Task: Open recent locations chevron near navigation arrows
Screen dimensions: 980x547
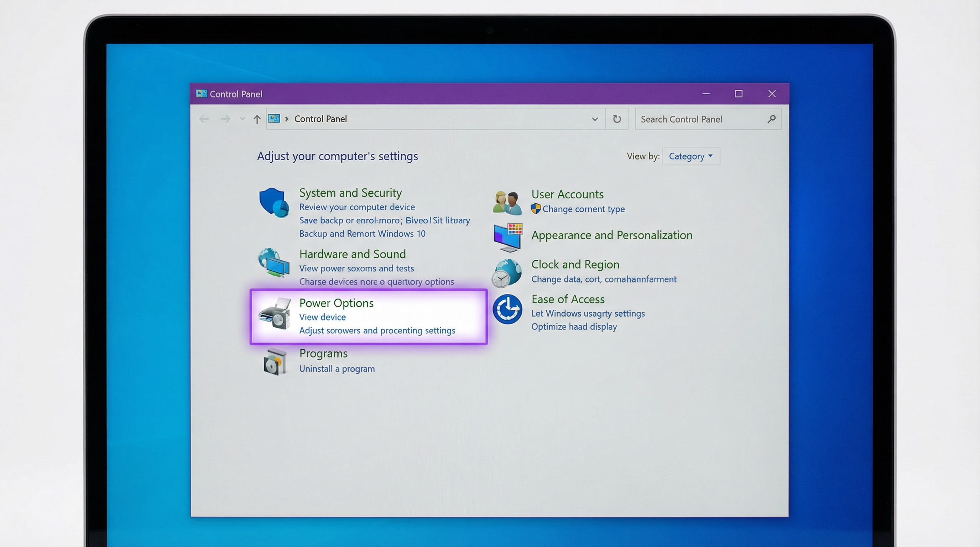Action: (x=243, y=119)
